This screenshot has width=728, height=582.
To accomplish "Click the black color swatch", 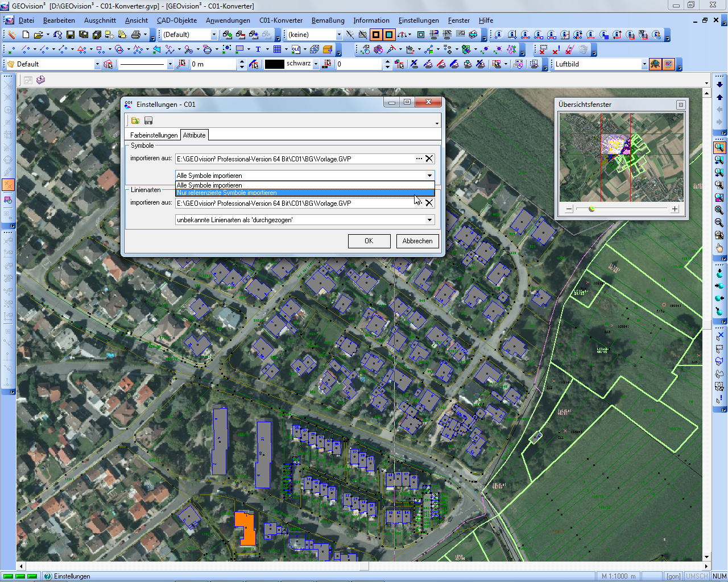I will pos(275,64).
